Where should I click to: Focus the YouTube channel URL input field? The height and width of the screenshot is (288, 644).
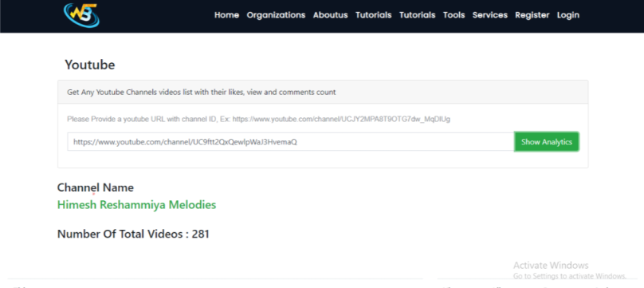[291, 142]
